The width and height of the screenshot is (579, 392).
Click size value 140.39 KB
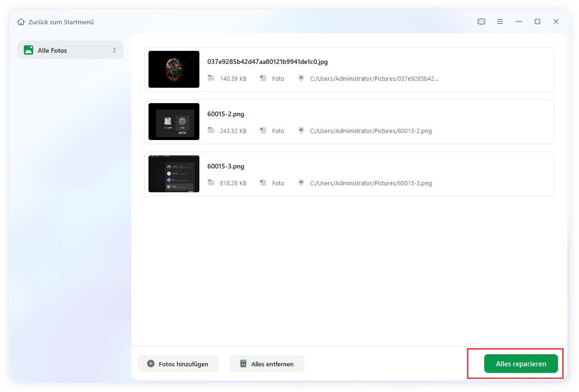click(x=233, y=79)
